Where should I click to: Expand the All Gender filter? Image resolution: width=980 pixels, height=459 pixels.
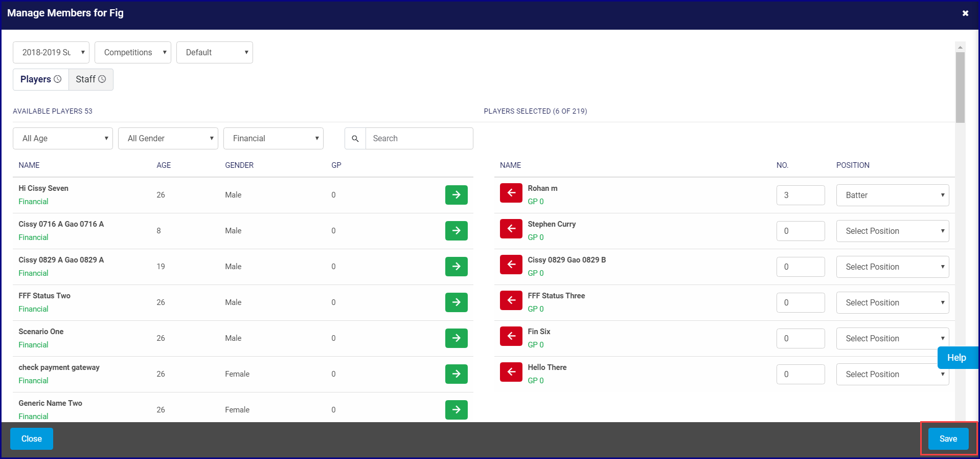coord(168,139)
